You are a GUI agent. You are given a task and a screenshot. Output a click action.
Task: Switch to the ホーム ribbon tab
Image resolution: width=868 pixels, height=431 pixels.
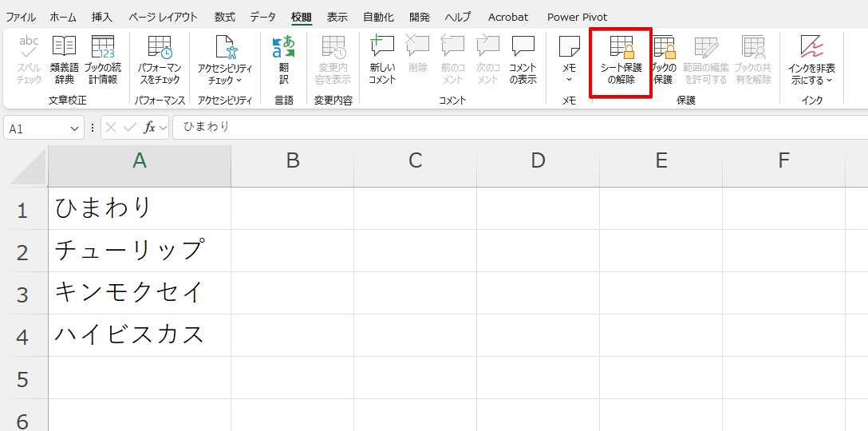(63, 17)
